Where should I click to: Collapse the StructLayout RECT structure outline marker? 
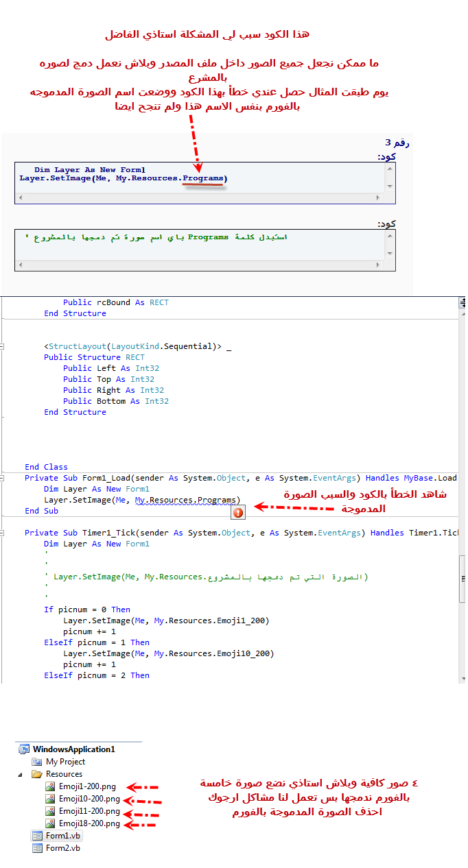pyautogui.click(x=2, y=346)
